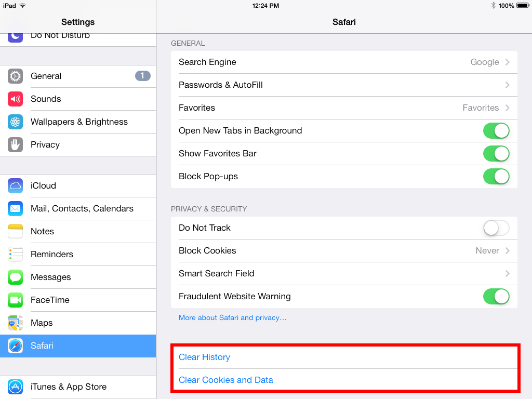
Task: Tap the FaceTime camera icon
Action: 16,300
